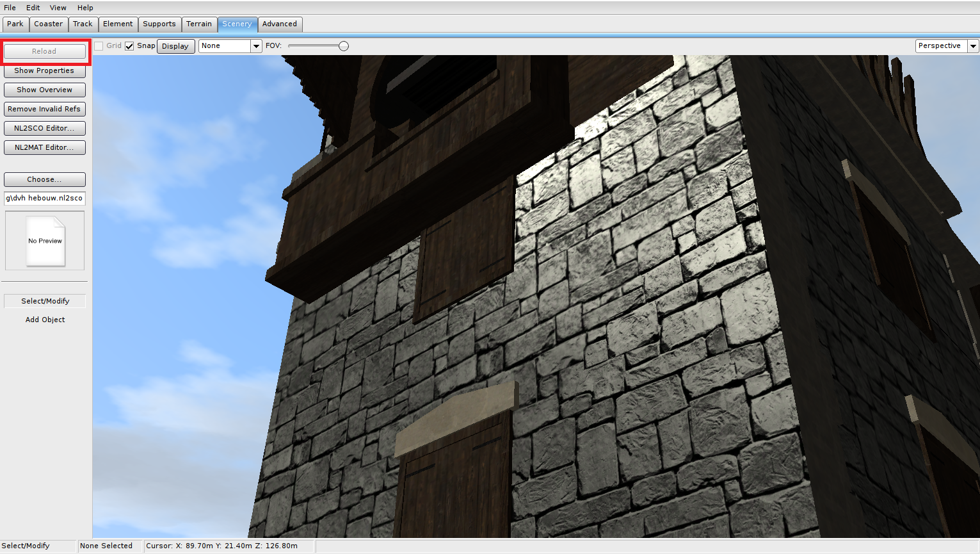Open Show Properties panel
Image resolution: width=980 pixels, height=554 pixels.
tap(44, 70)
